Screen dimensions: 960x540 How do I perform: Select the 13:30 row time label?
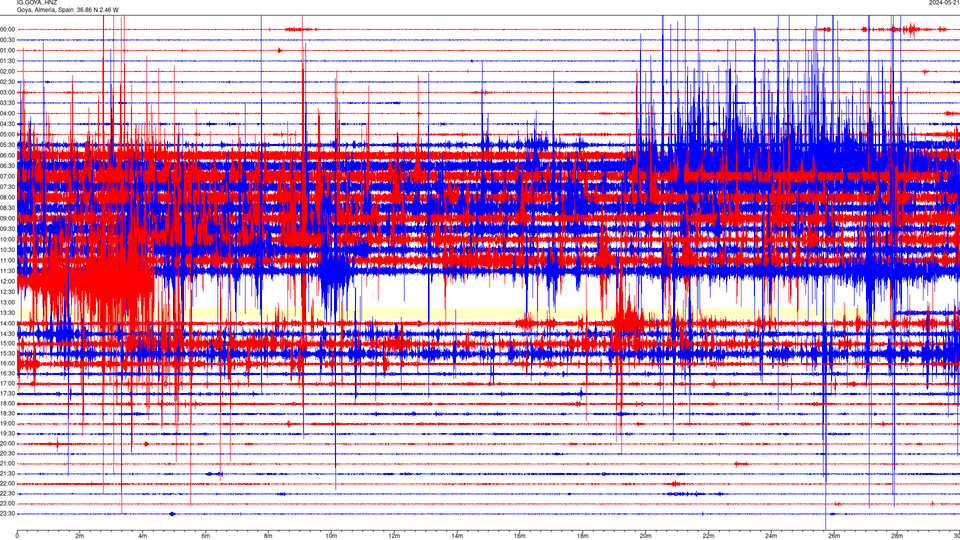[8, 312]
